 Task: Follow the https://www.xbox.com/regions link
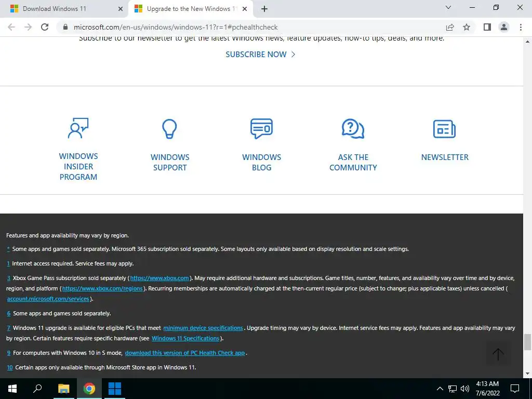coord(102,288)
